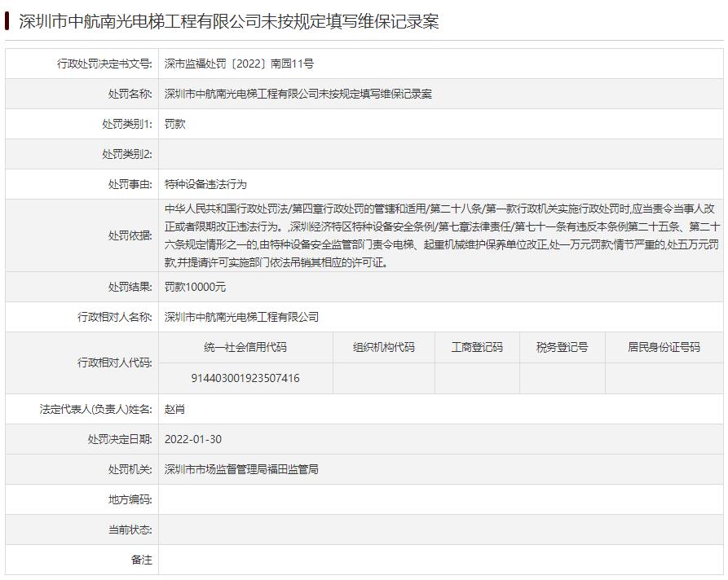The image size is (728, 580).
Task: Select the label 行政处罚决定书文号
Action: tap(104, 64)
